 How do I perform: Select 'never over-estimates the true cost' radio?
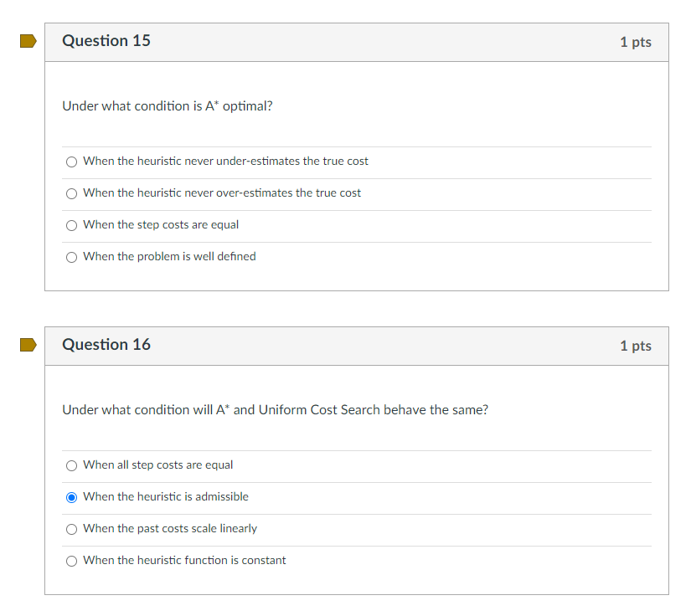coord(71,193)
